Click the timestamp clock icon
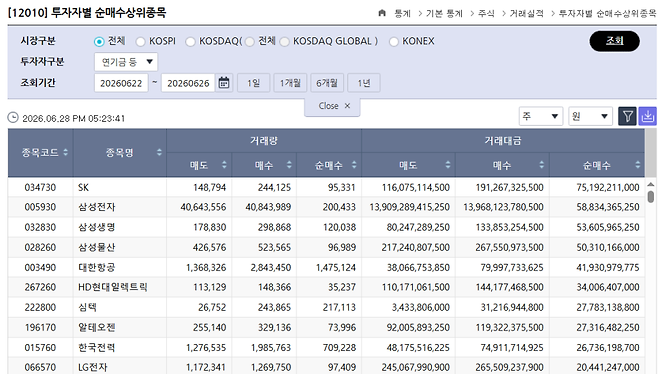The height and width of the screenshot is (374, 658). point(13,118)
